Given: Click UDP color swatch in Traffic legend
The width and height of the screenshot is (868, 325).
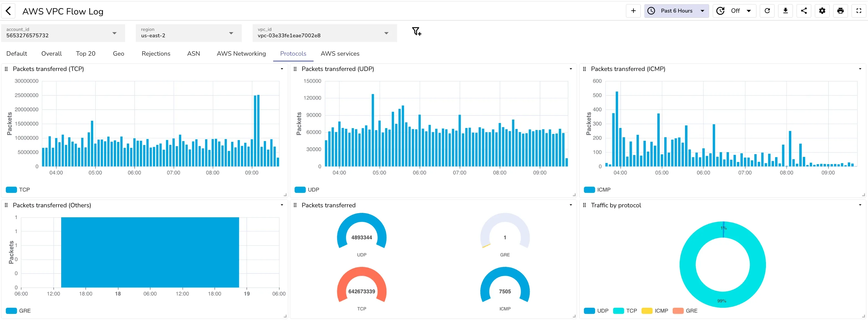Looking at the screenshot, I should pos(589,311).
